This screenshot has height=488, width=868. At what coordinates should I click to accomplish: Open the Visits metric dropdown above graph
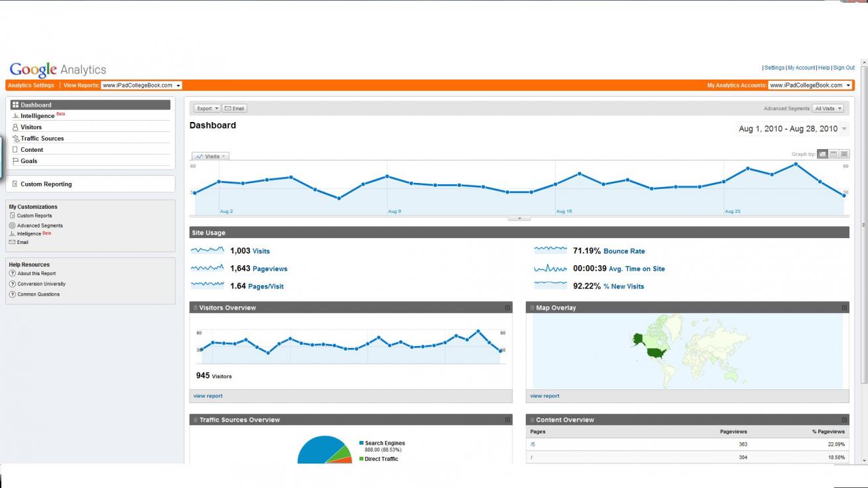pyautogui.click(x=210, y=156)
